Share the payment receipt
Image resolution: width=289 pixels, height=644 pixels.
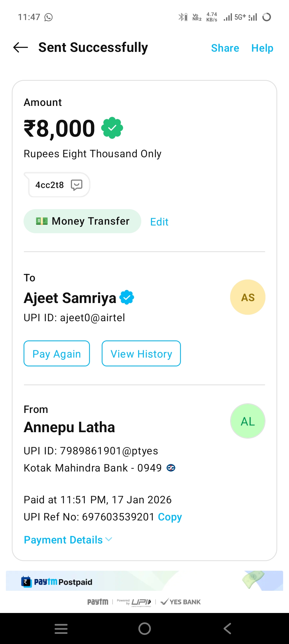tap(225, 48)
